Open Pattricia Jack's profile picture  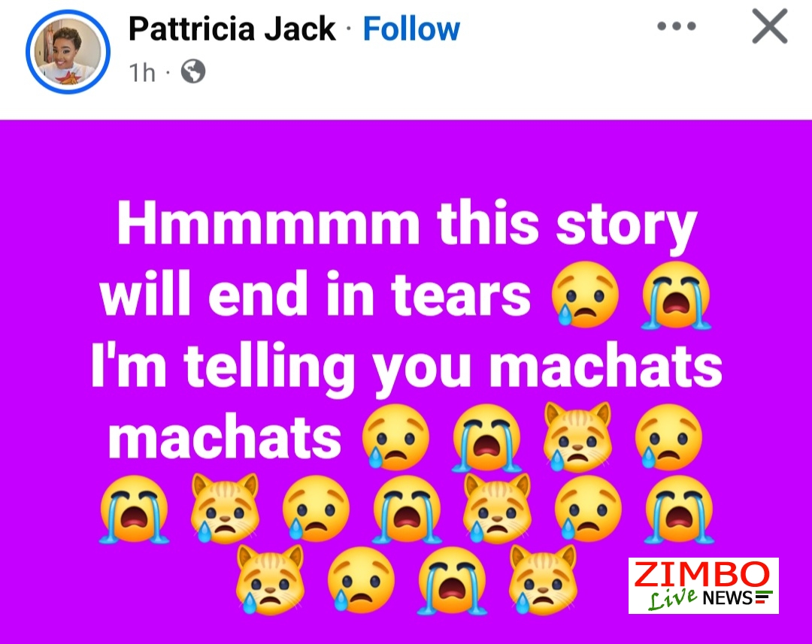click(x=68, y=51)
